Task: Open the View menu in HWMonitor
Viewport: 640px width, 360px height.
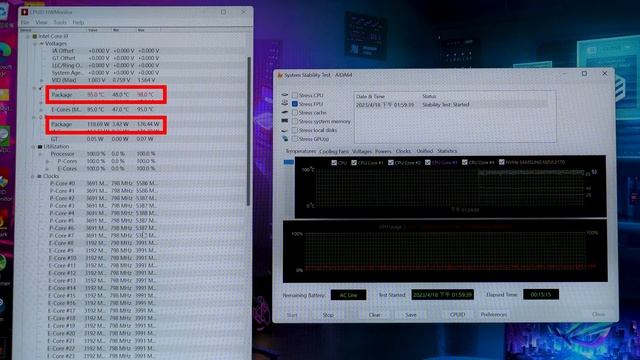Action: tap(41, 22)
